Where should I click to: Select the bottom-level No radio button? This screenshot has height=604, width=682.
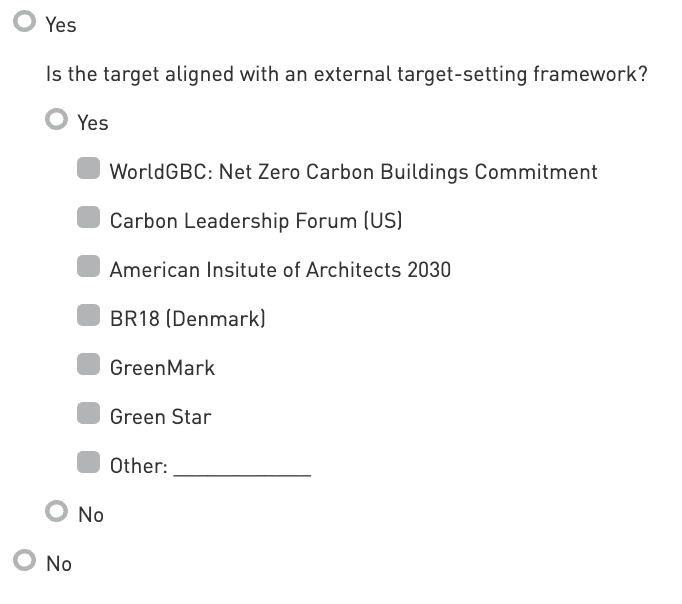click(26, 562)
